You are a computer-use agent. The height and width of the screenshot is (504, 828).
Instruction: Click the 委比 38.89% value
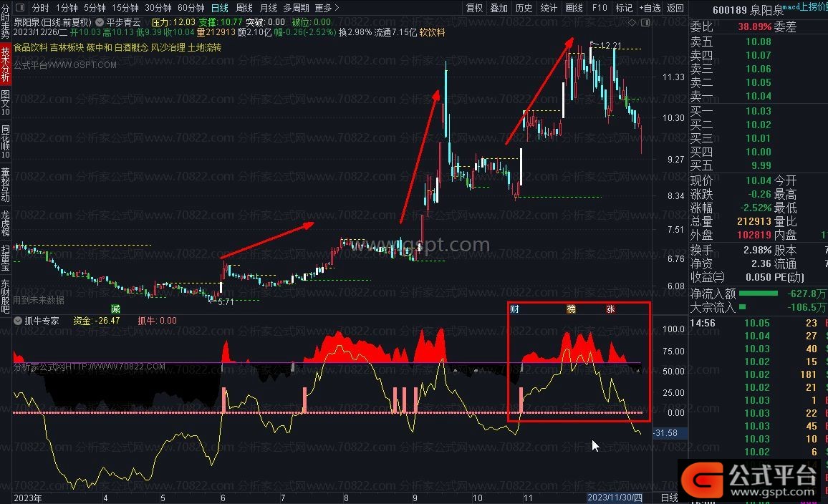click(755, 26)
